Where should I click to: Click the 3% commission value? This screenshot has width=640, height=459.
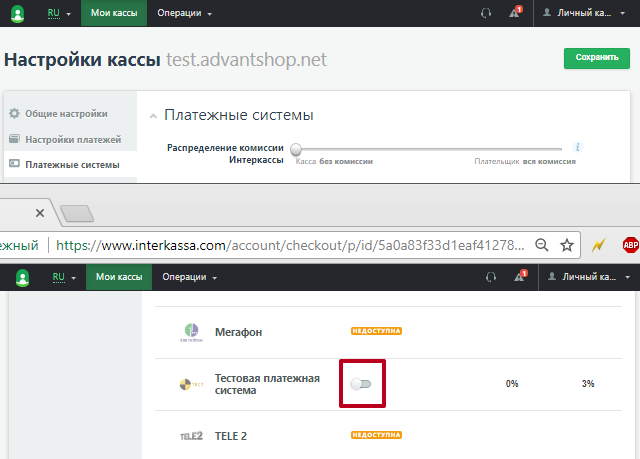pyautogui.click(x=588, y=384)
